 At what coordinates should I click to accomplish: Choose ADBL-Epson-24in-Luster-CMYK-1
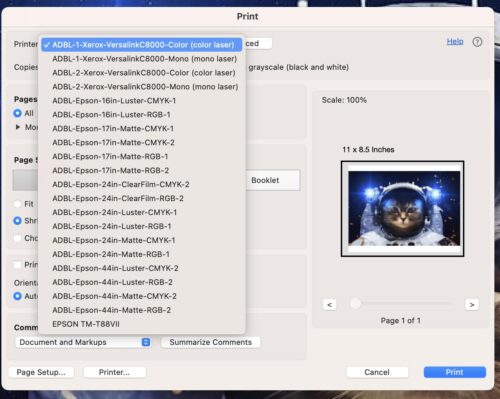142,212
